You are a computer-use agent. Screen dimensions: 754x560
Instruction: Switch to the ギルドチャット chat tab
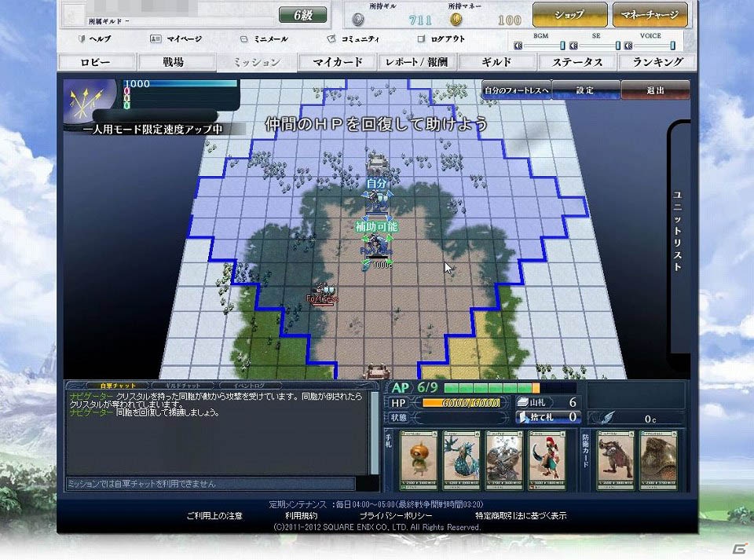(183, 386)
